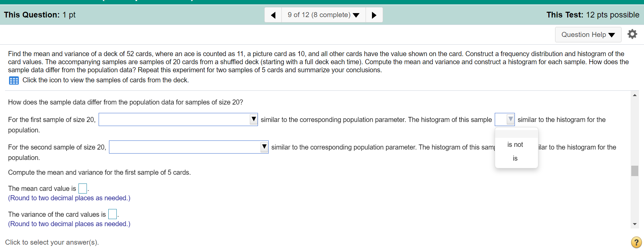The height and width of the screenshot is (249, 644).
Task: Toggle the first histogram similarity dropdown arrow
Action: click(x=511, y=119)
